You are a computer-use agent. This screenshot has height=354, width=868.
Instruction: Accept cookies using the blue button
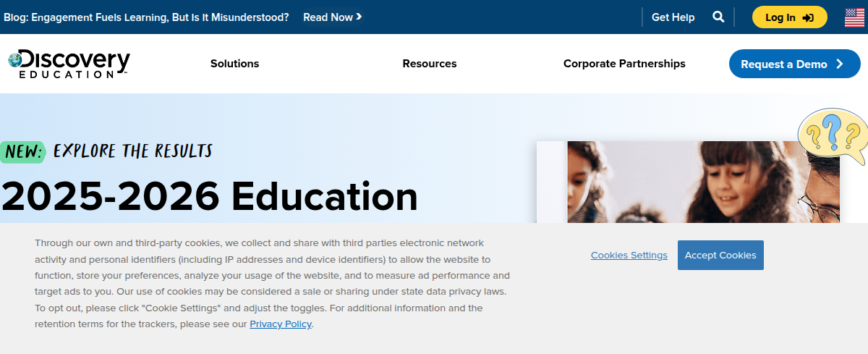[720, 255]
